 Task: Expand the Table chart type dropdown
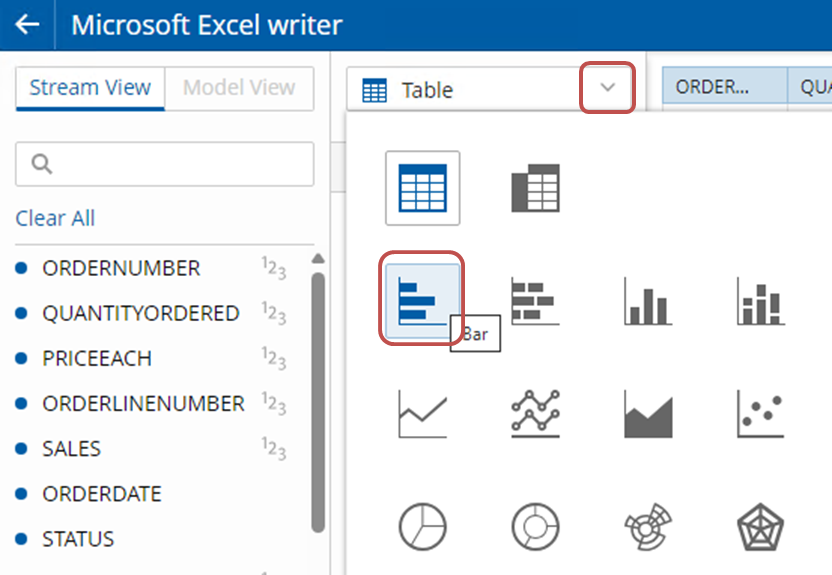[608, 88]
